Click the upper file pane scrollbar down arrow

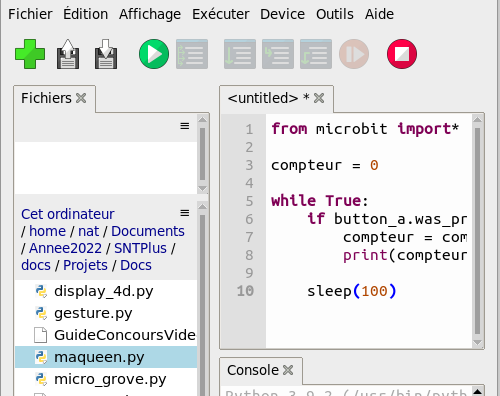pyautogui.click(x=202, y=189)
